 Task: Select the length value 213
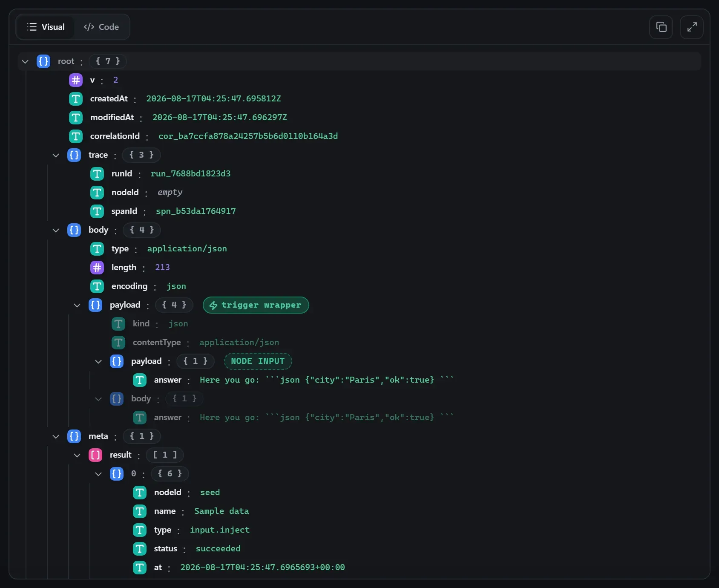[x=162, y=268]
